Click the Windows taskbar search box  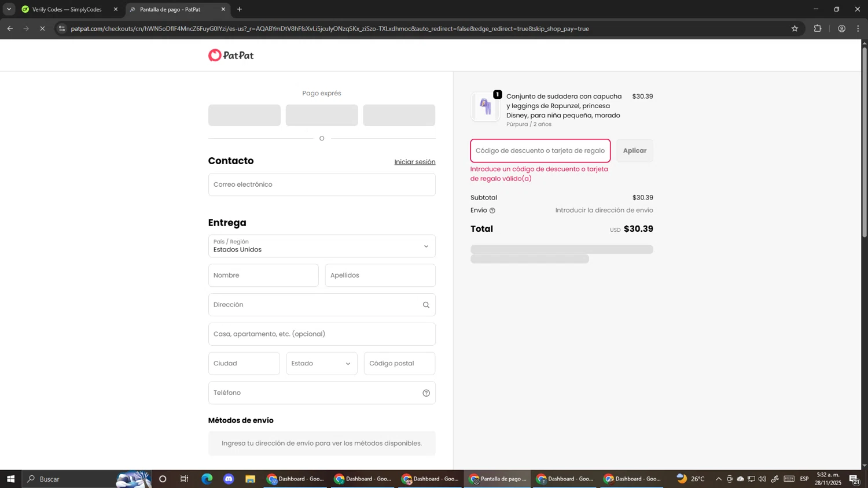click(87, 479)
